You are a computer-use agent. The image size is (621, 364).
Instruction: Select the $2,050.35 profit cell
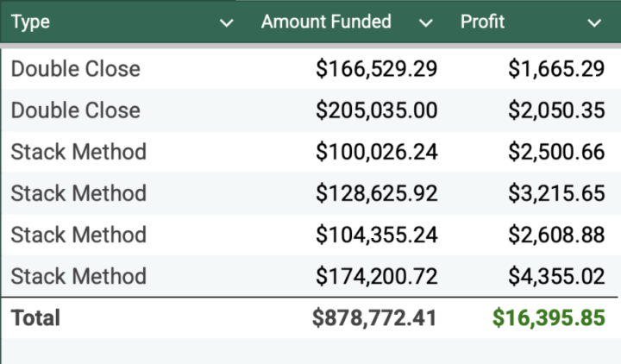[x=556, y=110]
